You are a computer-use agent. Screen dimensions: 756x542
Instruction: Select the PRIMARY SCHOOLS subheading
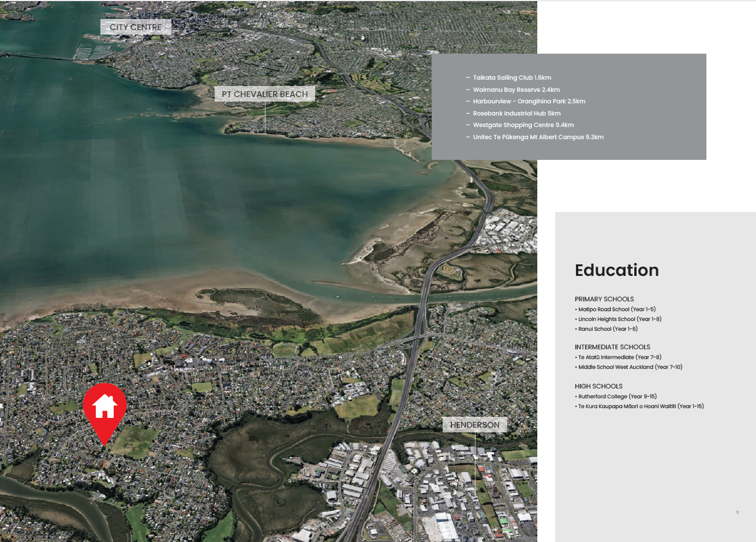click(604, 299)
